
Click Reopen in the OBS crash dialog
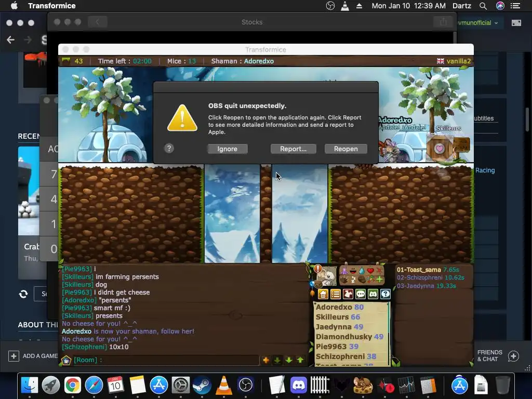pos(345,149)
